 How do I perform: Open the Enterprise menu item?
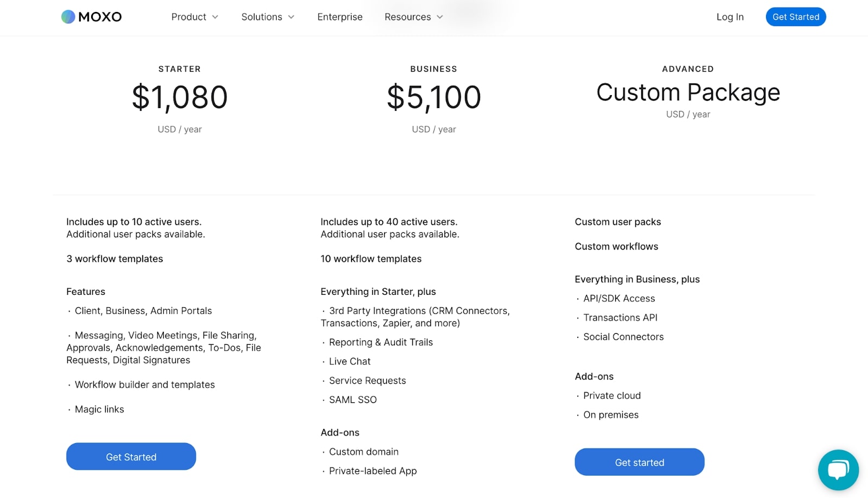pyautogui.click(x=340, y=17)
